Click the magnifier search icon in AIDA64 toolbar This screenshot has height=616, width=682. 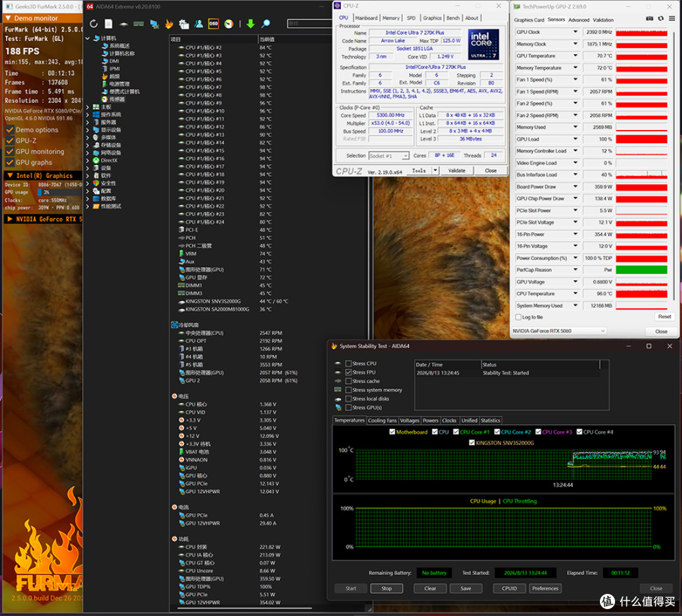tap(266, 24)
